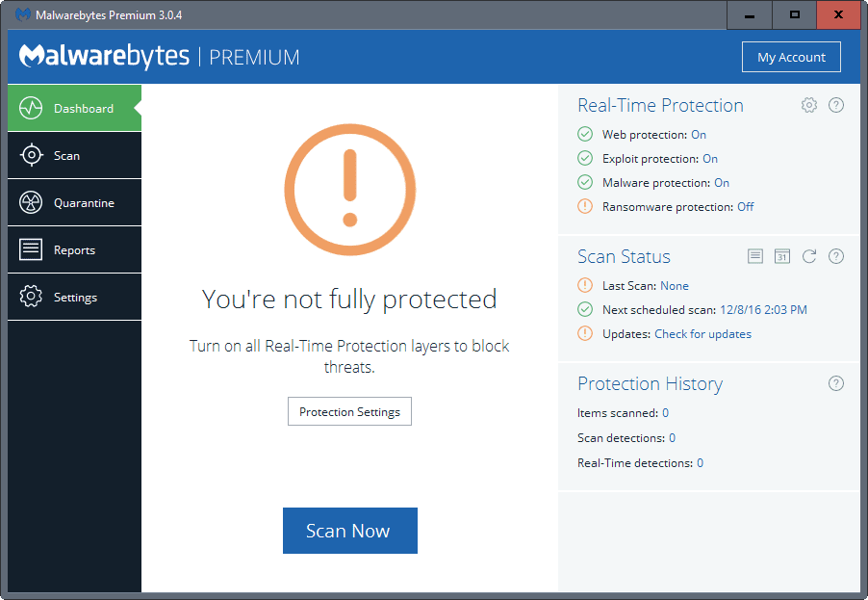Disable Exploit protection

tap(710, 158)
